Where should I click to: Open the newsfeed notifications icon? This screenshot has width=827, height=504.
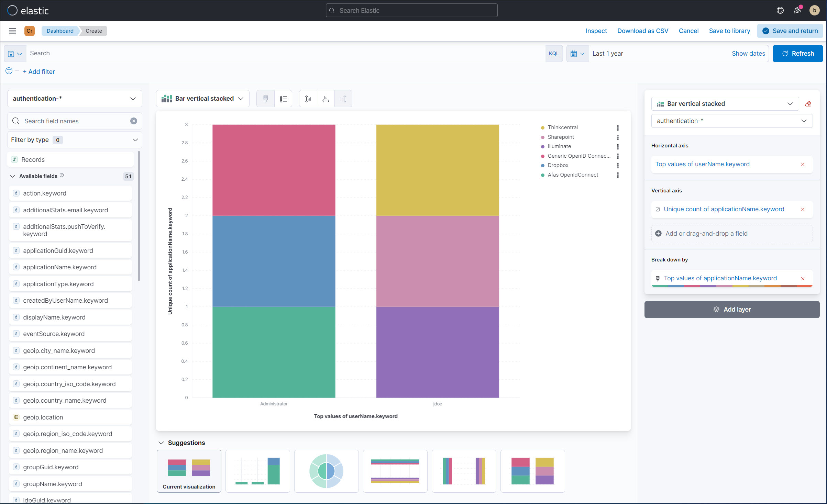pos(797,10)
